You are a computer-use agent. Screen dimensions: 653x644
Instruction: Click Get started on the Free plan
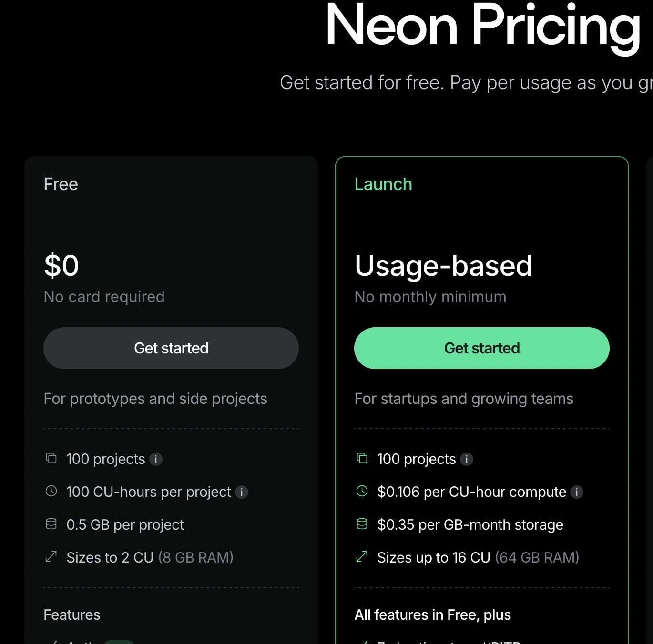click(x=171, y=348)
